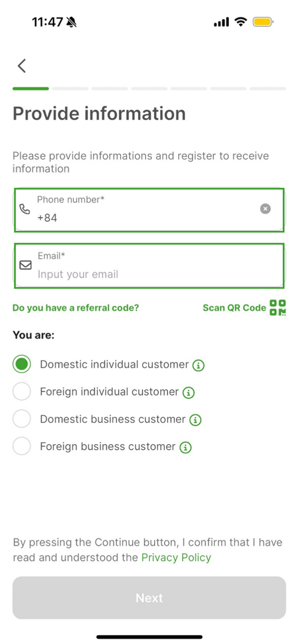This screenshot has width=298, height=644.
Task: Open info icon for Foreign individual customer
Action: tap(189, 393)
